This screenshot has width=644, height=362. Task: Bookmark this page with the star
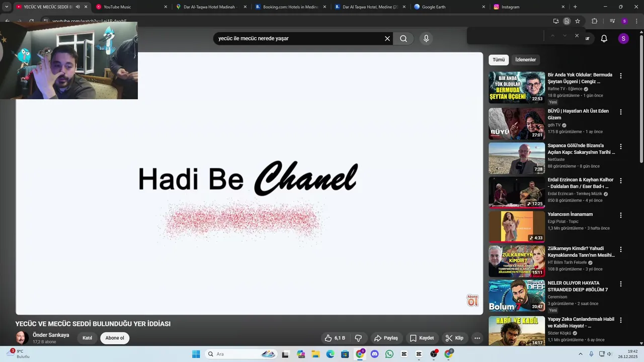click(578, 21)
